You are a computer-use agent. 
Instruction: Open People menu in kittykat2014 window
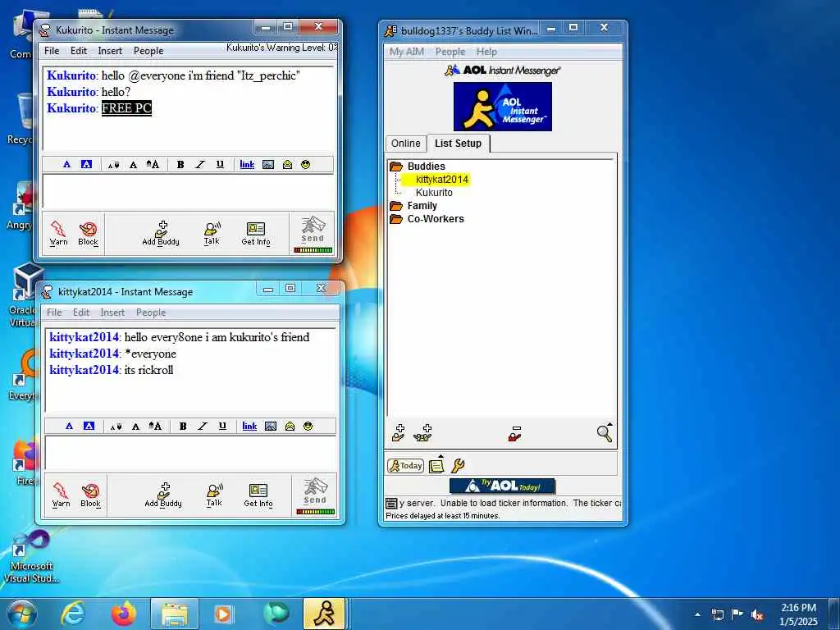click(x=151, y=313)
